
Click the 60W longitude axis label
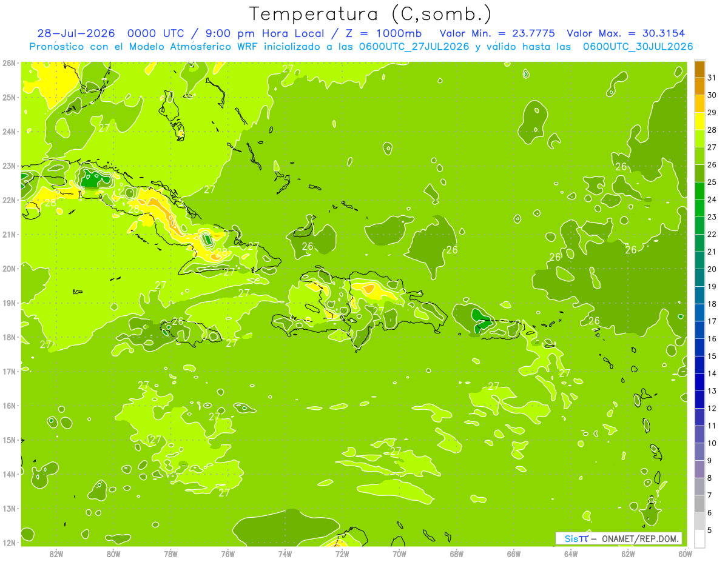685,553
